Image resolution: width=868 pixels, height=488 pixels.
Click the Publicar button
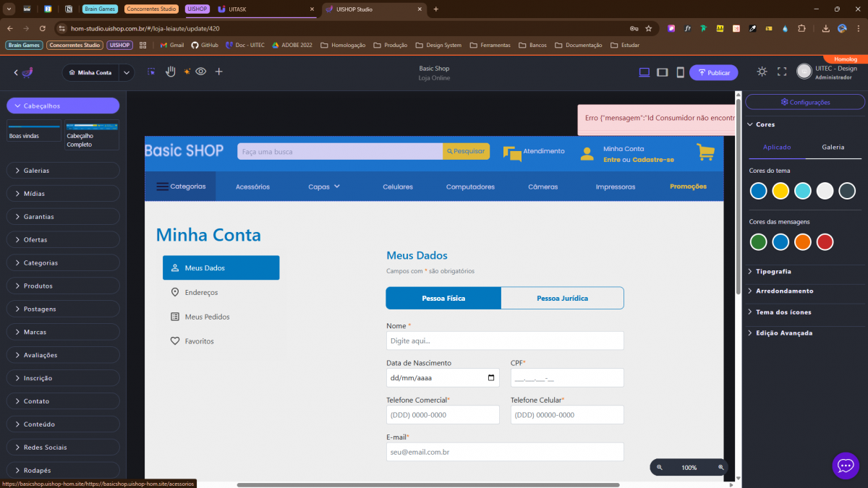pyautogui.click(x=713, y=72)
